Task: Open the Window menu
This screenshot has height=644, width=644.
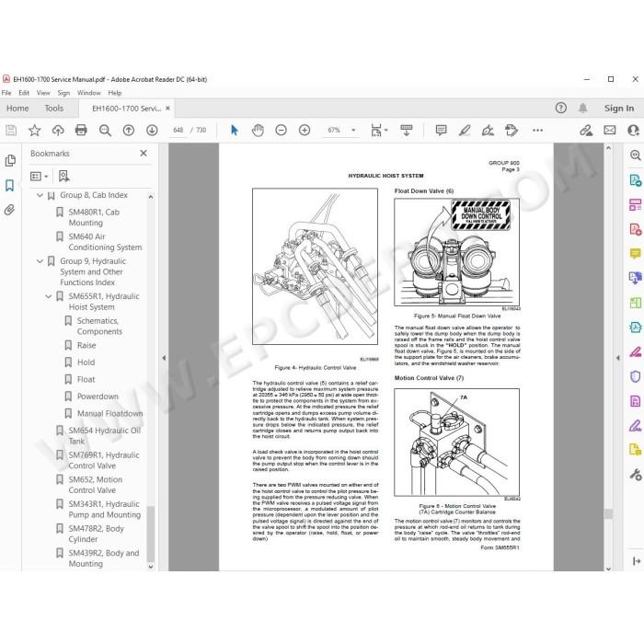Action: click(88, 93)
